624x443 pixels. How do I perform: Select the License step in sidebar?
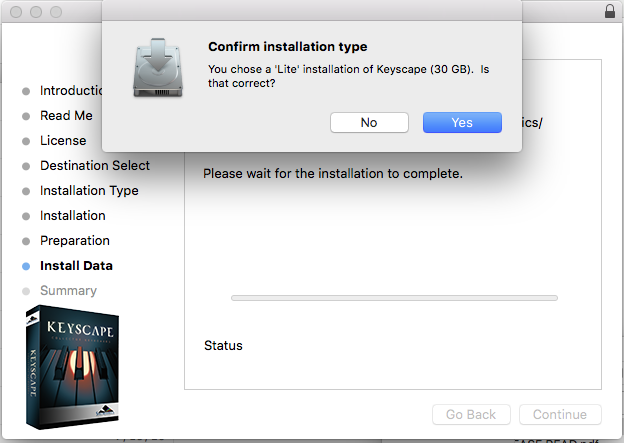(x=63, y=141)
